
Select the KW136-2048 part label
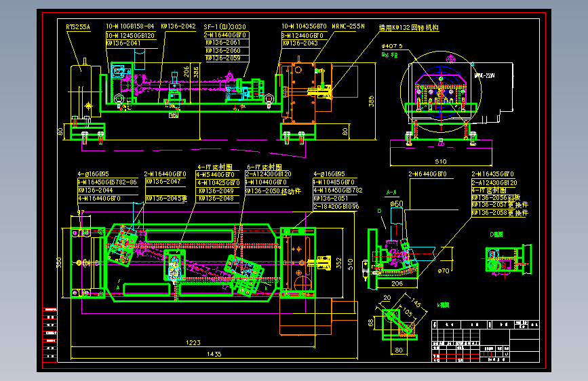pos(216,199)
